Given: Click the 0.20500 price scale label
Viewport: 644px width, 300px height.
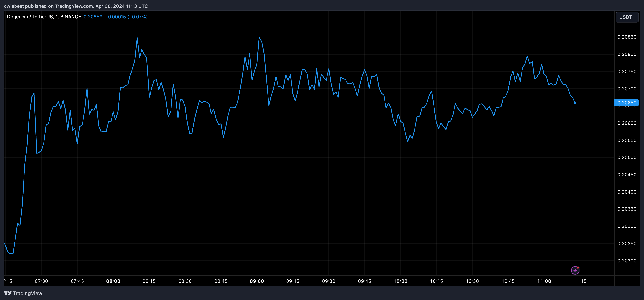Looking at the screenshot, I should 627,157.
